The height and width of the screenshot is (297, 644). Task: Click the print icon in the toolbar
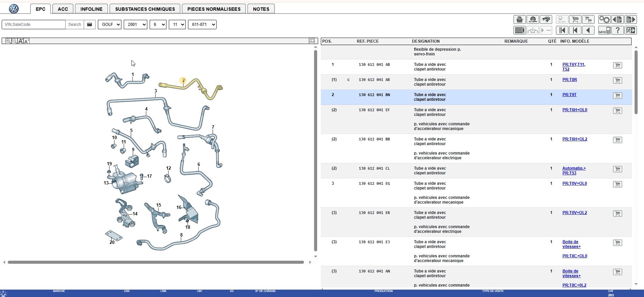[519, 19]
